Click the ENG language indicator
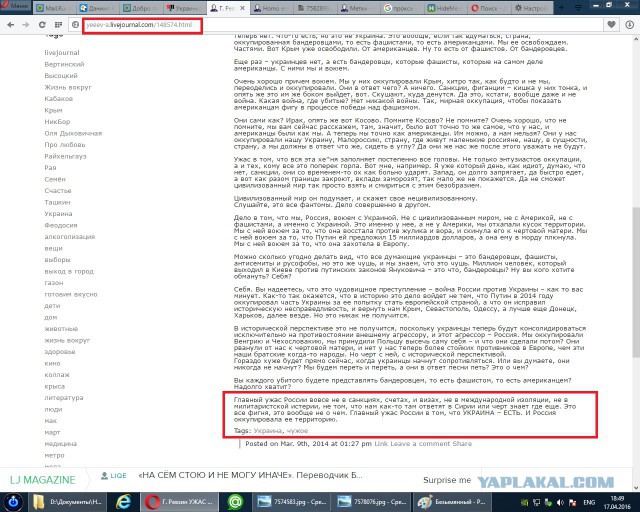This screenshot has width=640, height=512. pos(589,503)
